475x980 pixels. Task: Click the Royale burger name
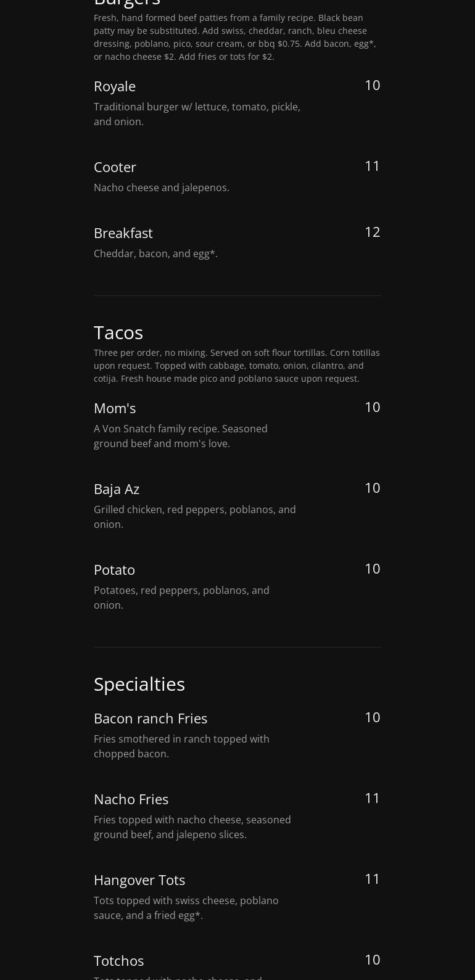coord(114,86)
